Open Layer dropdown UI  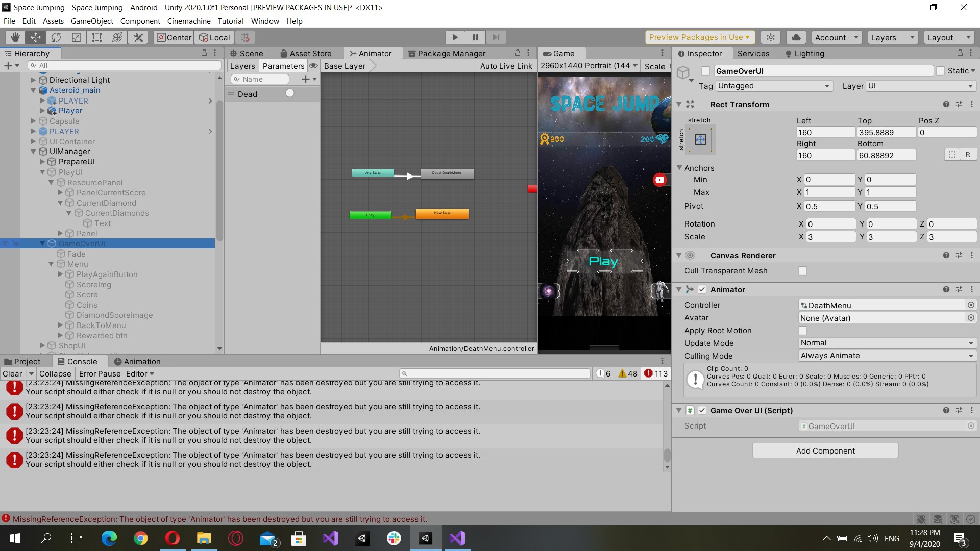coord(921,86)
